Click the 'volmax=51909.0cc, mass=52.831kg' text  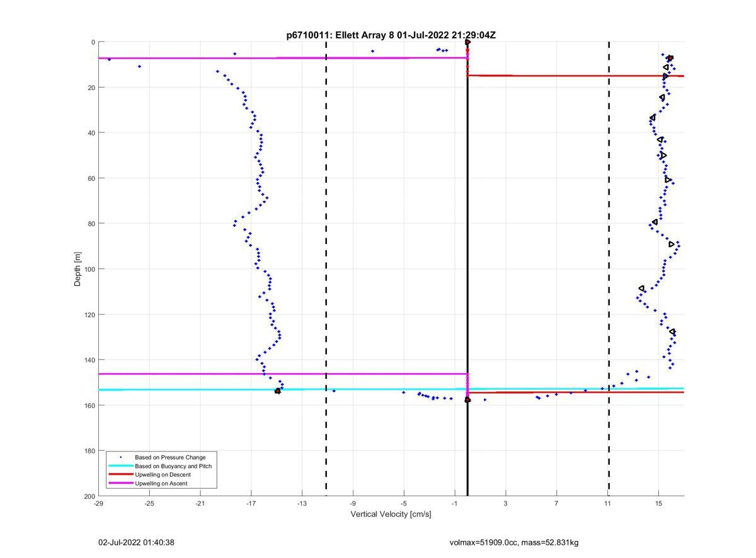[514, 542]
